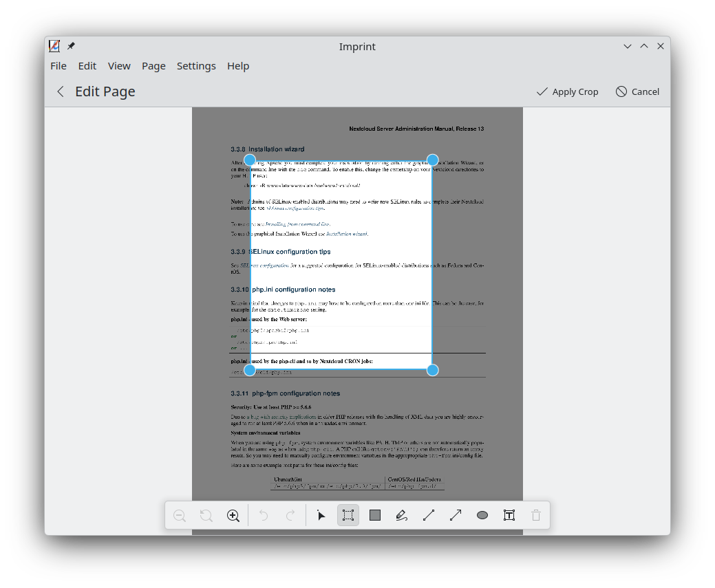Click the bottom-right crop handle
This screenshot has height=588, width=715.
(433, 370)
